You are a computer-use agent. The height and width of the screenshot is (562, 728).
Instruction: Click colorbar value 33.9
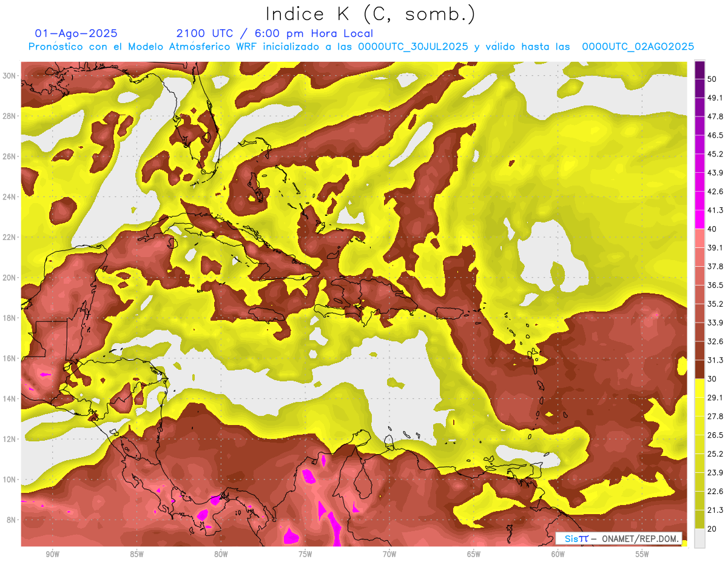click(x=715, y=323)
